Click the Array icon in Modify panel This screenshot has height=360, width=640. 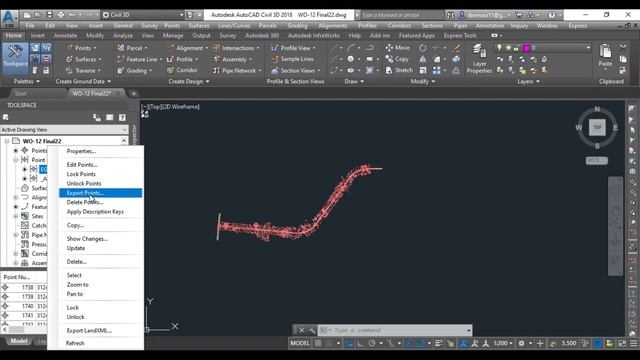pos(436,70)
